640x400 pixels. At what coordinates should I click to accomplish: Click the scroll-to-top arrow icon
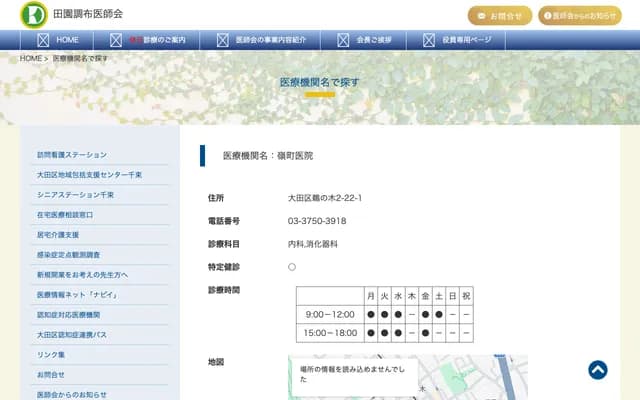pos(597,370)
